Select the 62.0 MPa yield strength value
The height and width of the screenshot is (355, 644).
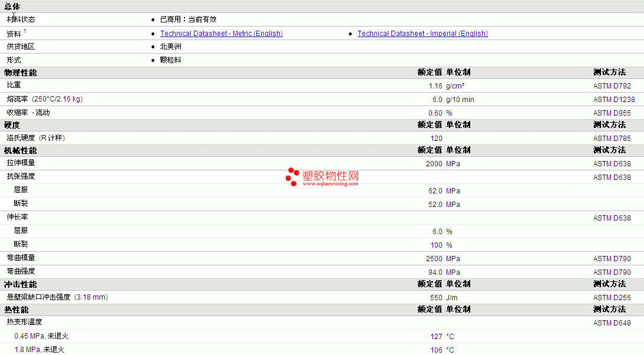[444, 190]
